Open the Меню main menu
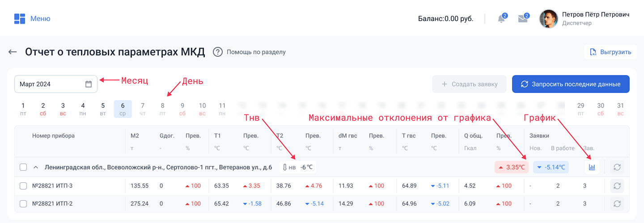The image size is (644, 223). [32, 19]
